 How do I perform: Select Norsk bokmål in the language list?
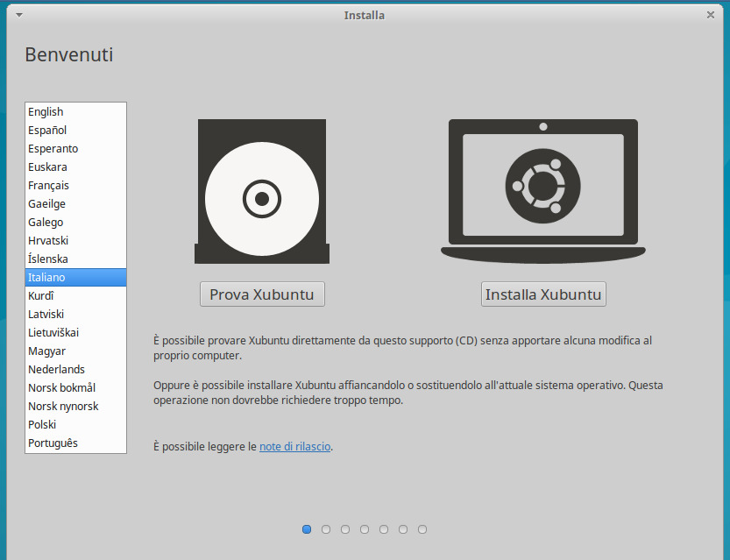tap(75, 387)
